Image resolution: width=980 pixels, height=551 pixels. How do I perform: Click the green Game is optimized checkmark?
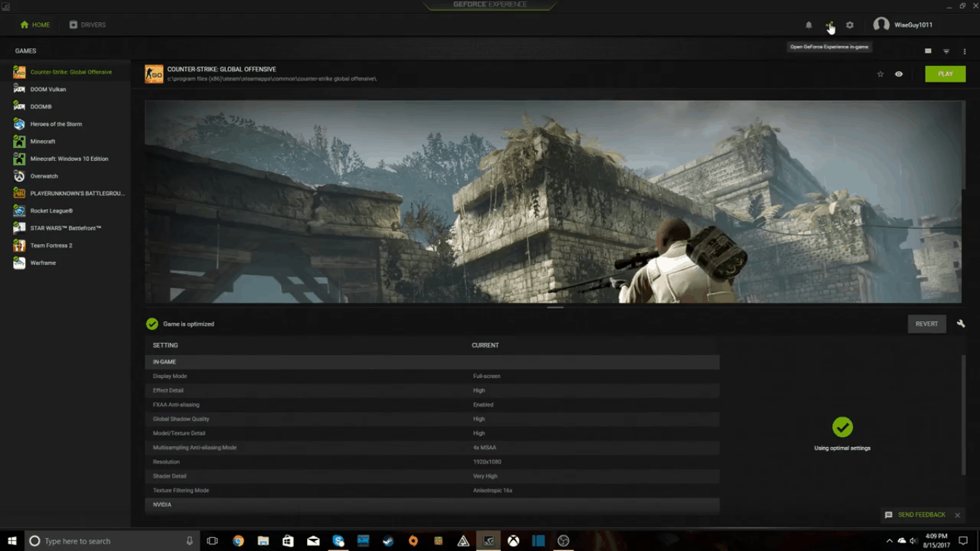[152, 324]
